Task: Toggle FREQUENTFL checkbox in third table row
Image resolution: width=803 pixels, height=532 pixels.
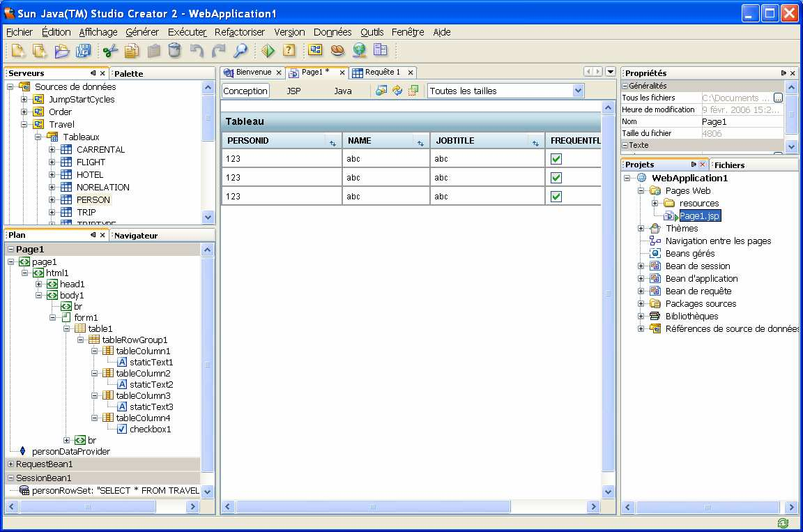Action: [x=556, y=197]
